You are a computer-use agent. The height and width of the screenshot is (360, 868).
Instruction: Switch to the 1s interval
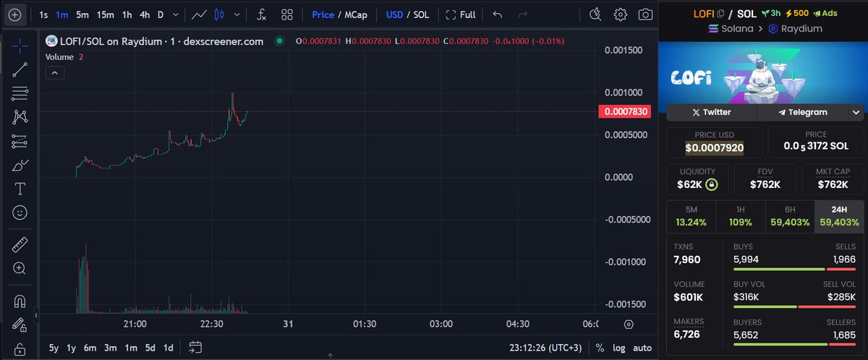point(44,14)
